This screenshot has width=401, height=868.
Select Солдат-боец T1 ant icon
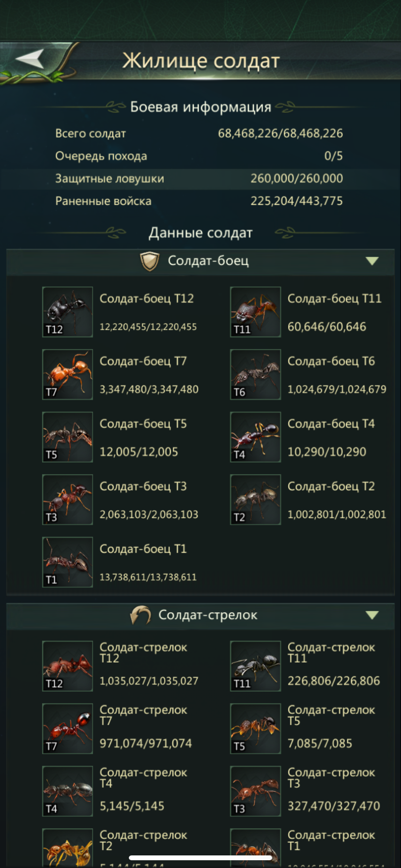67,562
